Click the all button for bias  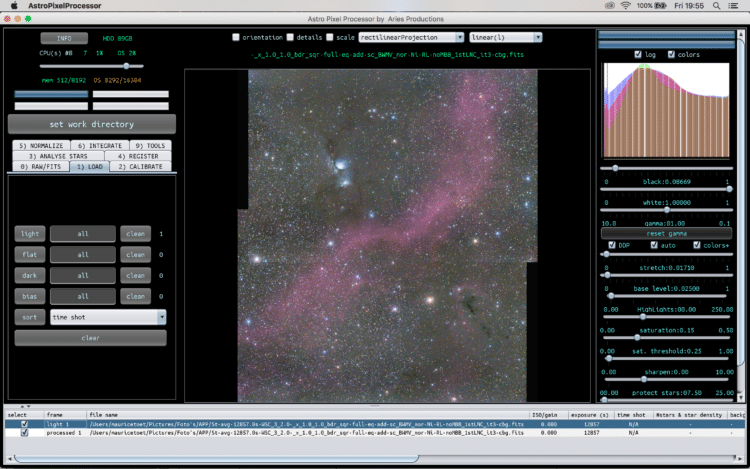click(x=83, y=296)
